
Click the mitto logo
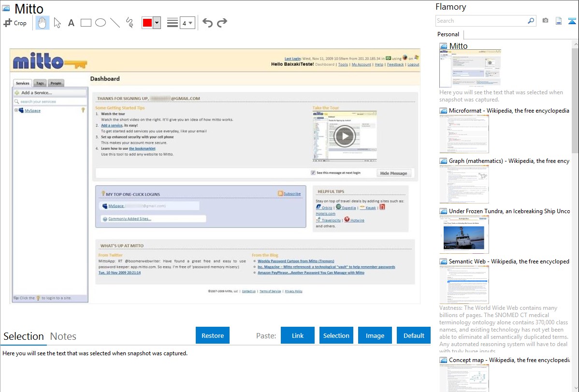click(x=50, y=61)
